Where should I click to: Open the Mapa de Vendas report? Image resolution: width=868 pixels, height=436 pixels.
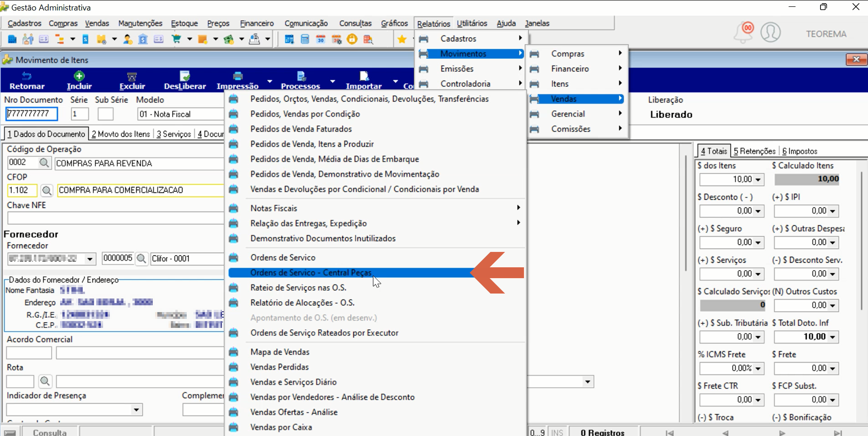pyautogui.click(x=280, y=352)
